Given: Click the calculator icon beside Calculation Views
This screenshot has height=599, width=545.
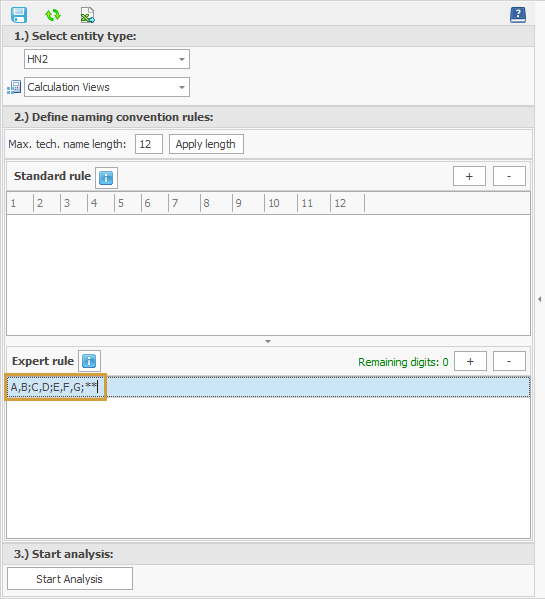Looking at the screenshot, I should pos(14,87).
